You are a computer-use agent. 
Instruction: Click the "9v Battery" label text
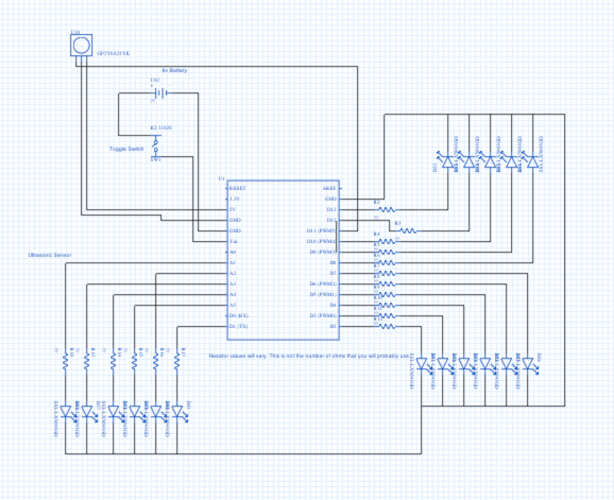[174, 71]
